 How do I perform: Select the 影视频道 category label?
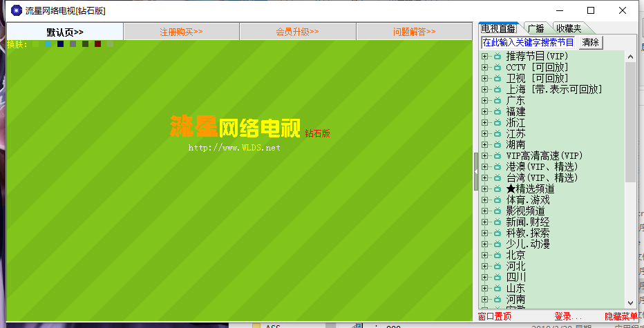point(525,211)
